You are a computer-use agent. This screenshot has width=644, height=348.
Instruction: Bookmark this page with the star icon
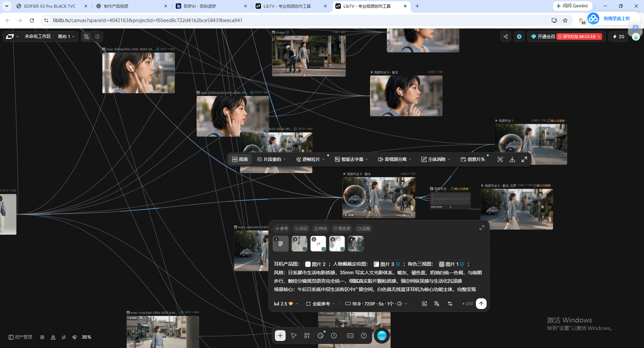click(x=565, y=20)
